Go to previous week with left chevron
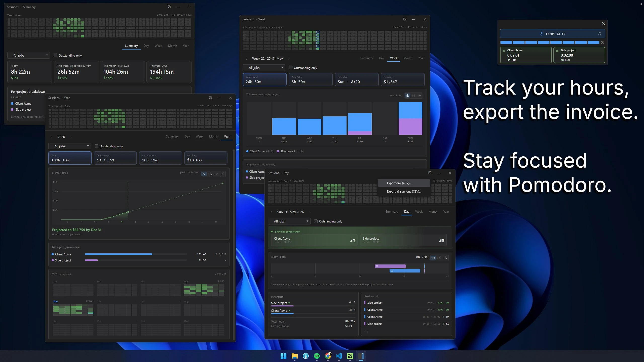 pos(246,59)
